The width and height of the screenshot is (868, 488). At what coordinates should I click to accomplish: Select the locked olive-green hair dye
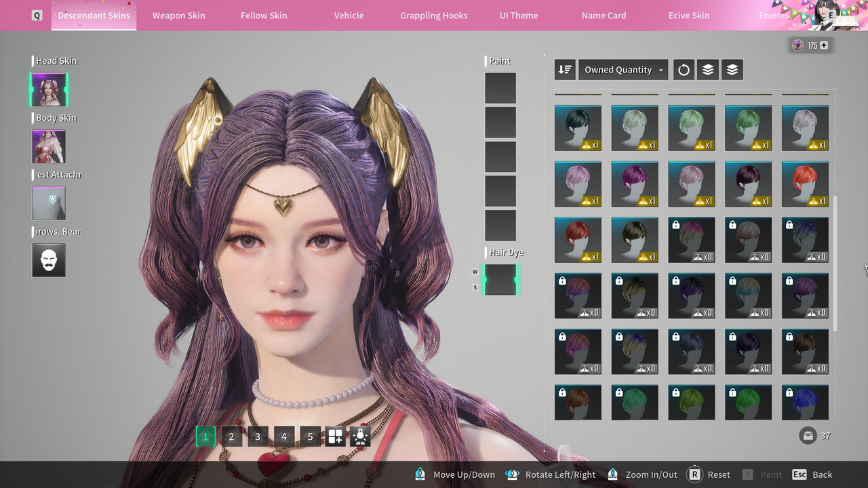pyautogui.click(x=692, y=403)
